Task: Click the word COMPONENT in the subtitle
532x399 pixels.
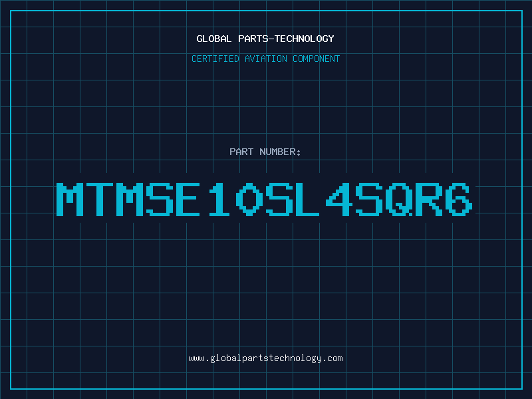Action: 316,59
